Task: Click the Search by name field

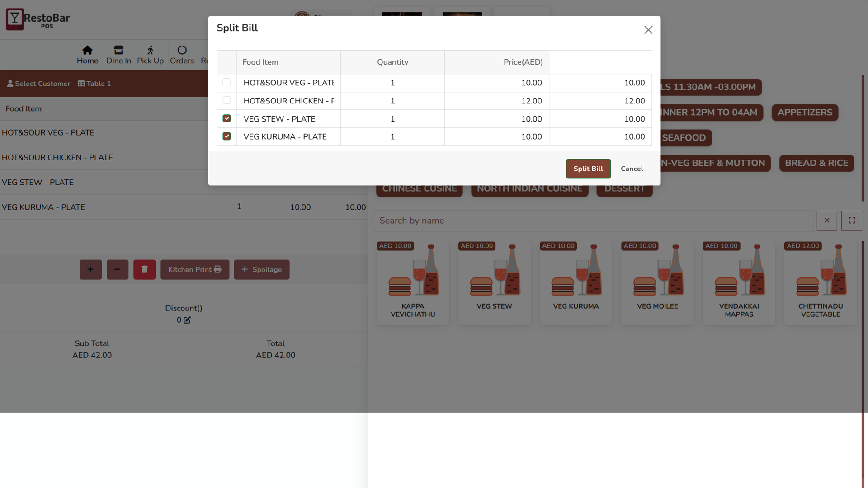Action: [x=592, y=221]
